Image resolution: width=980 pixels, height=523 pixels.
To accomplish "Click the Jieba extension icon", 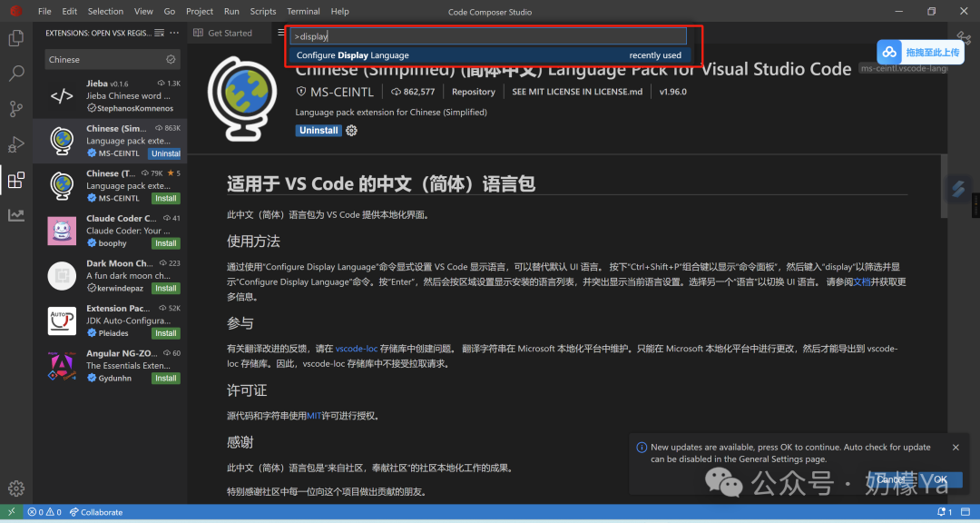I will coord(62,95).
